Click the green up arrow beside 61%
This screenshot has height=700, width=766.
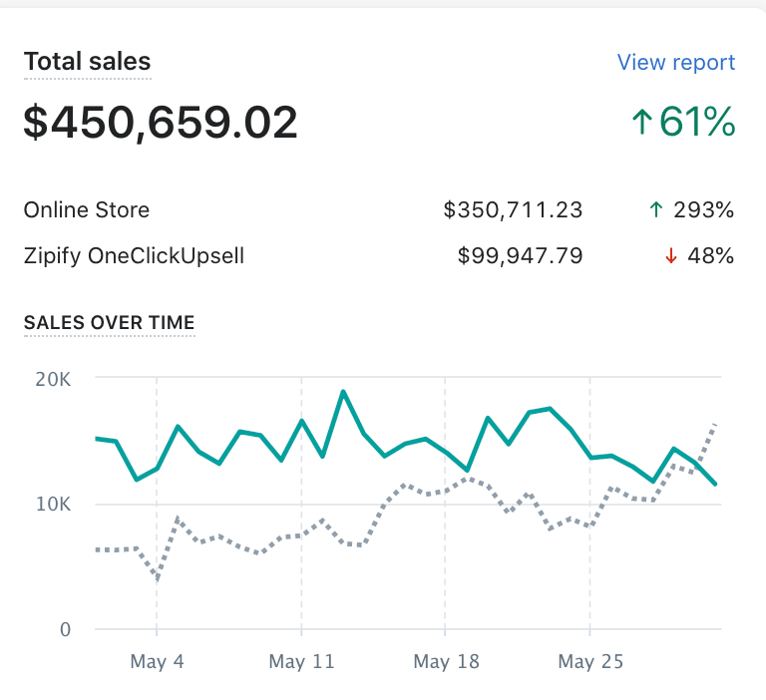click(641, 122)
